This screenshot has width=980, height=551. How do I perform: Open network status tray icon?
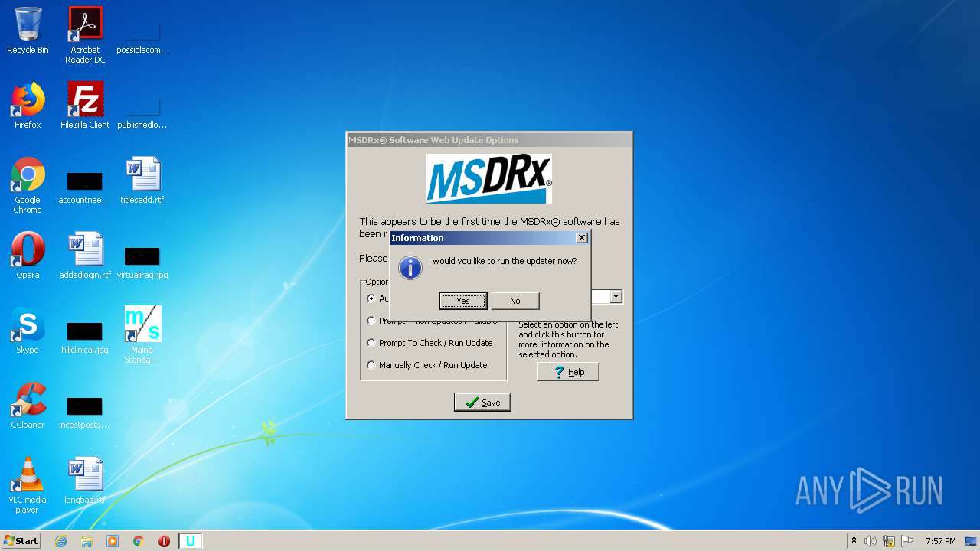coord(889,541)
